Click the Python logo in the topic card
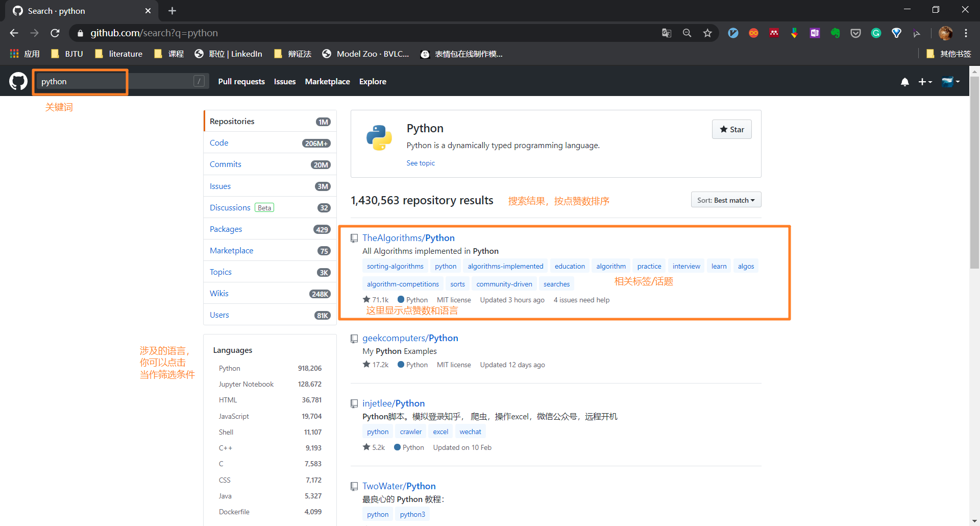Screen dimensions: 980x526 click(379, 138)
